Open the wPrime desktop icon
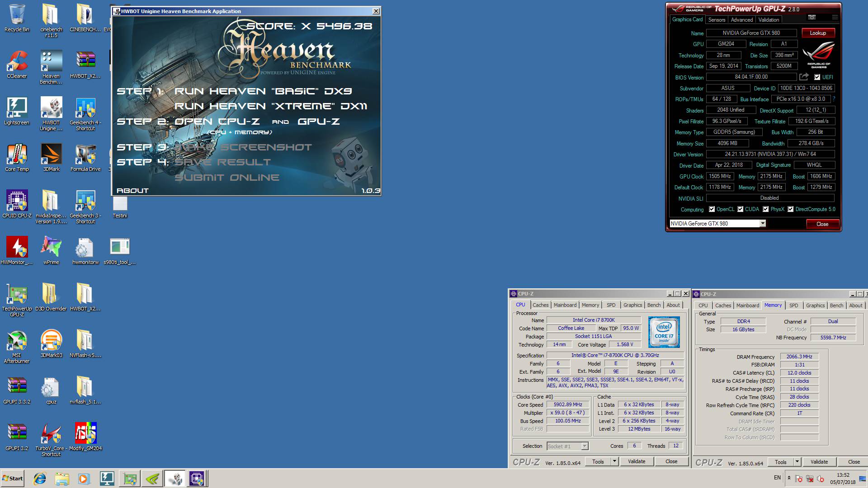This screenshot has width=868, height=488. (51, 250)
